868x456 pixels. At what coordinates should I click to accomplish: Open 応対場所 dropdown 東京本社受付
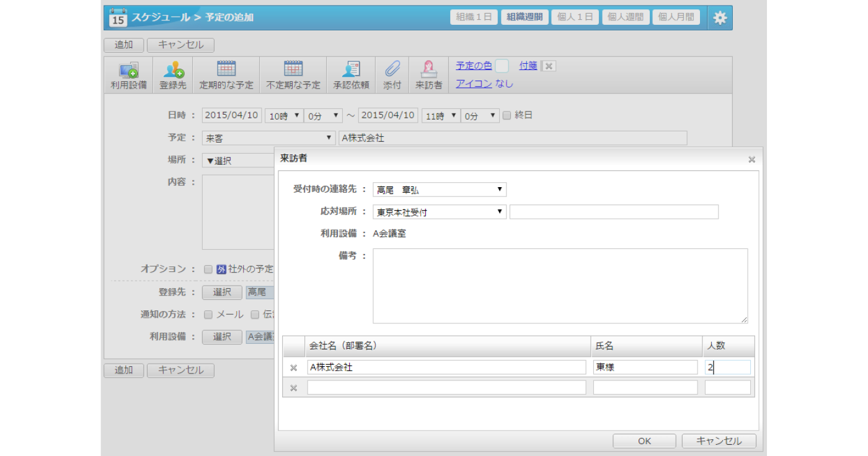pos(440,212)
